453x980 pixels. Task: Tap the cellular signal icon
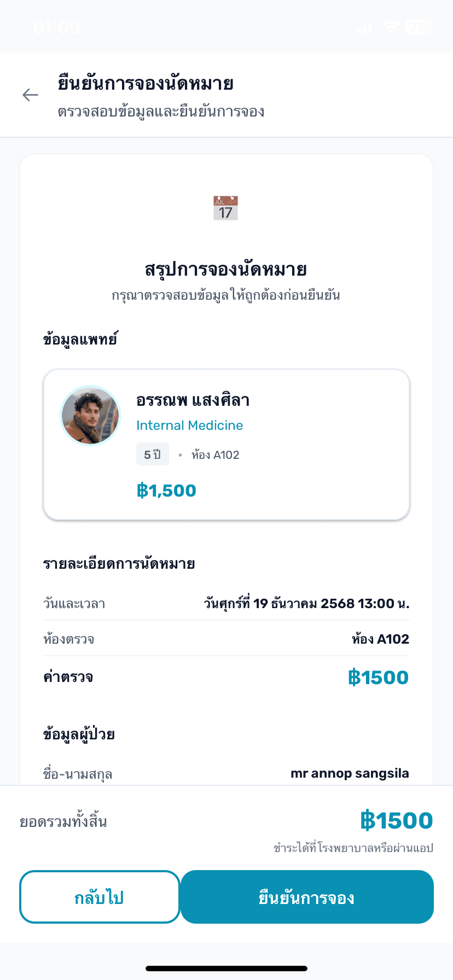pos(365,28)
